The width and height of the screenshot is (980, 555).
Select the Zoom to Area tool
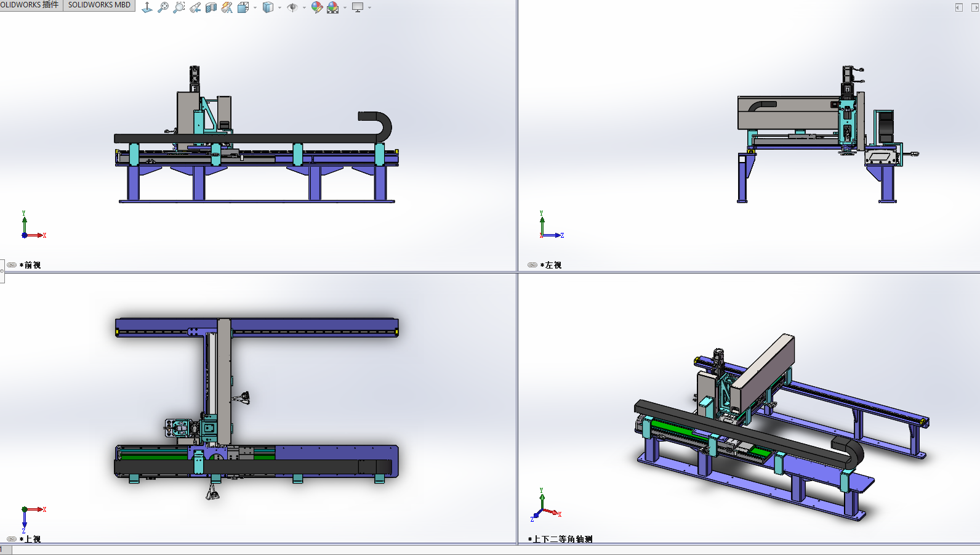click(x=179, y=7)
